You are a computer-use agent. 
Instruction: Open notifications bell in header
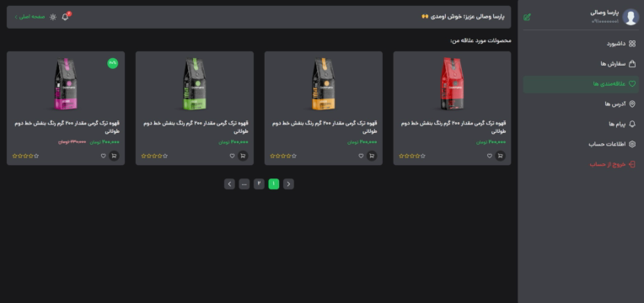pos(65,17)
